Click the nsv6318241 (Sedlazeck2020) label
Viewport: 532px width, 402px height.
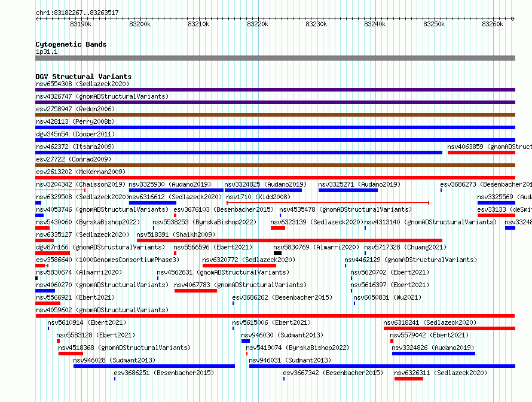point(430,322)
